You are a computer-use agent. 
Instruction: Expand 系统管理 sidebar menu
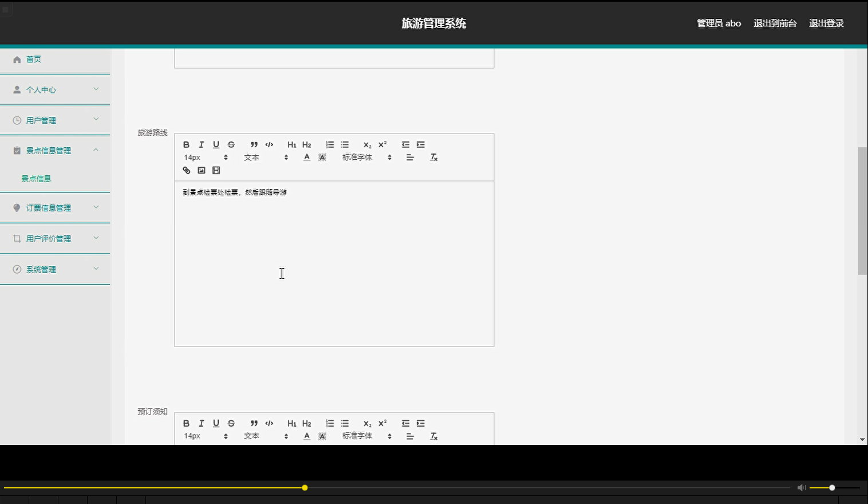click(x=55, y=269)
